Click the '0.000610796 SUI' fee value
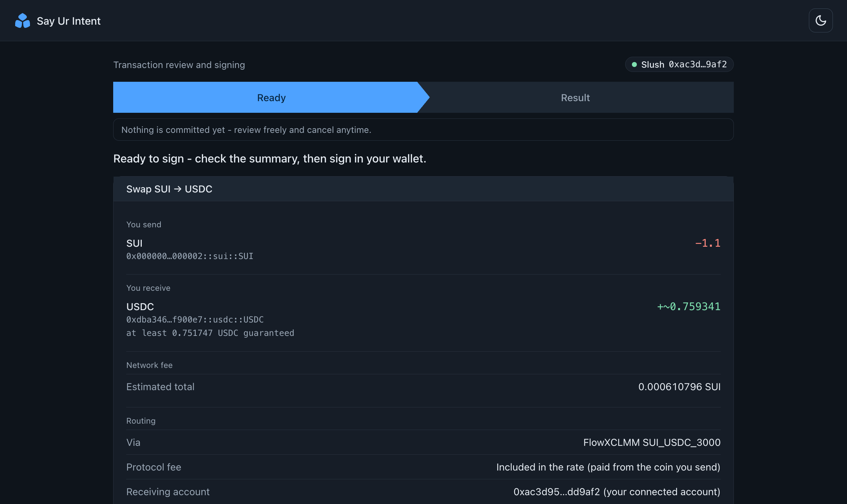 680,387
